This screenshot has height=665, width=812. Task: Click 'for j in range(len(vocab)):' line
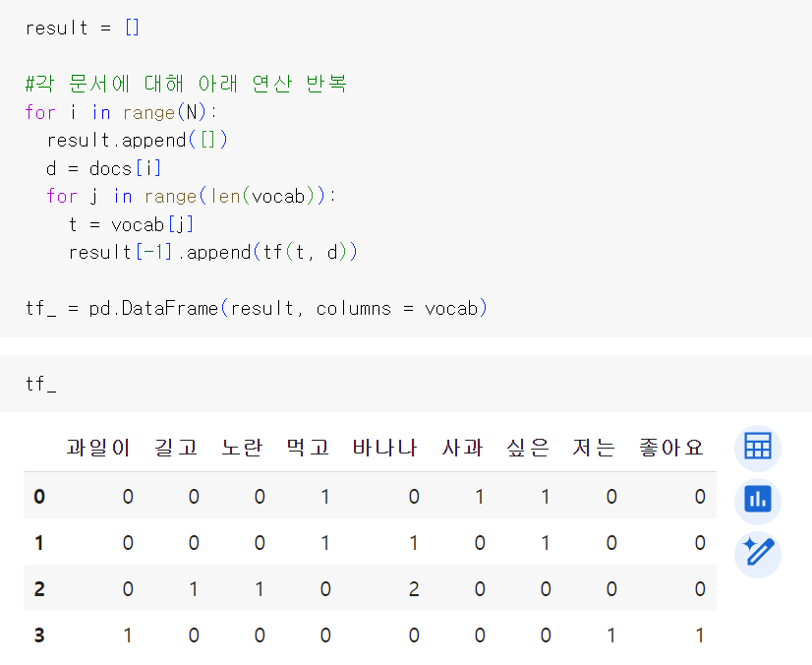tap(191, 197)
